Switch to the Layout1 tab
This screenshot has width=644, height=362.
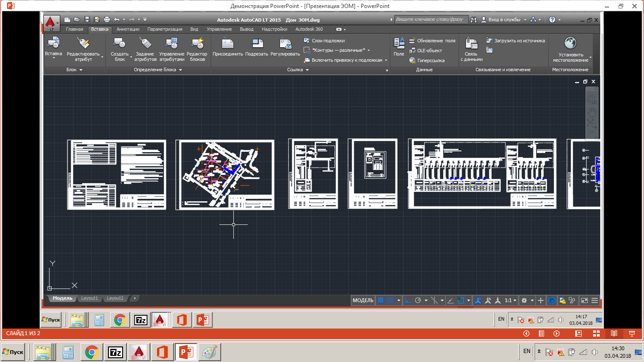(x=90, y=298)
